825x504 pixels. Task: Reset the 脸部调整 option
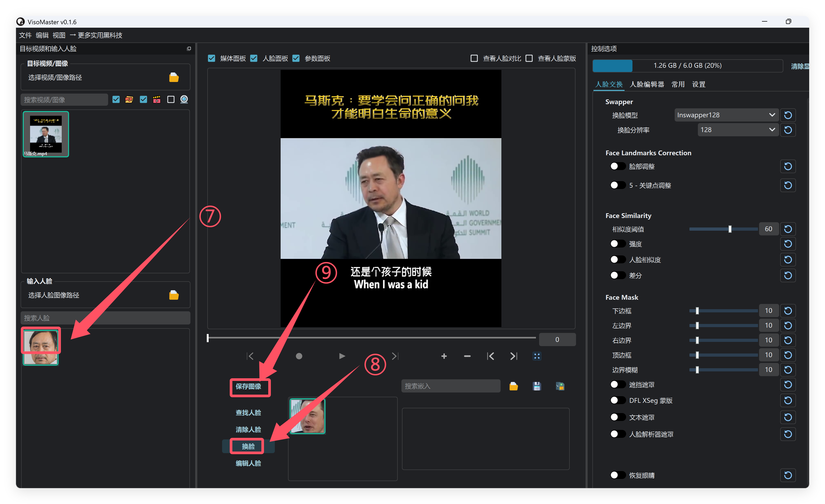(x=788, y=166)
